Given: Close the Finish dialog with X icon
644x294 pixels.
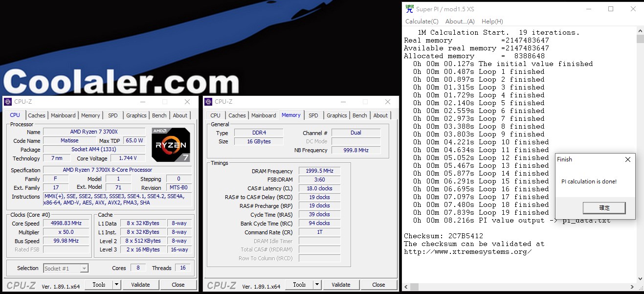Looking at the screenshot, I should coord(628,159).
